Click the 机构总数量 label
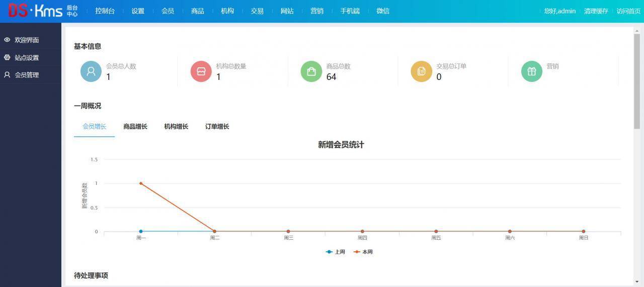The width and height of the screenshot is (644, 287). [231, 66]
